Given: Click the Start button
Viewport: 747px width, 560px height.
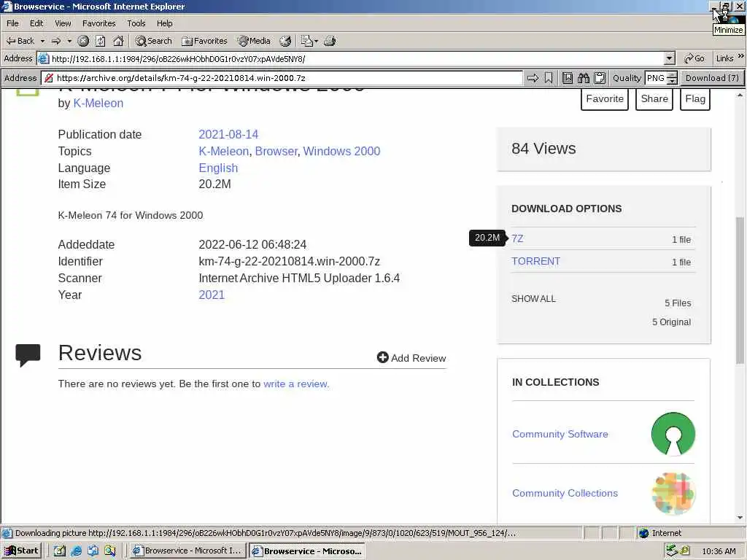Looking at the screenshot, I should tap(21, 551).
